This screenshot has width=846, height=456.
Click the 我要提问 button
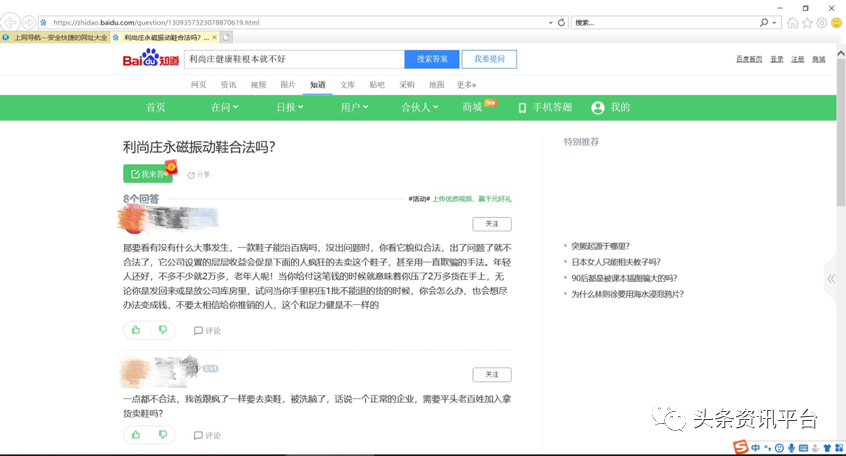click(x=489, y=59)
